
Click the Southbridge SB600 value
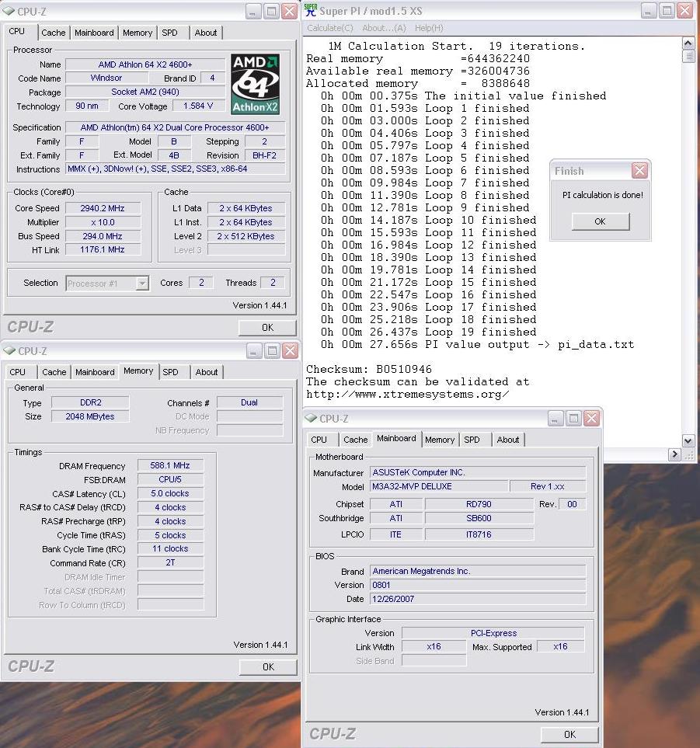(x=479, y=518)
